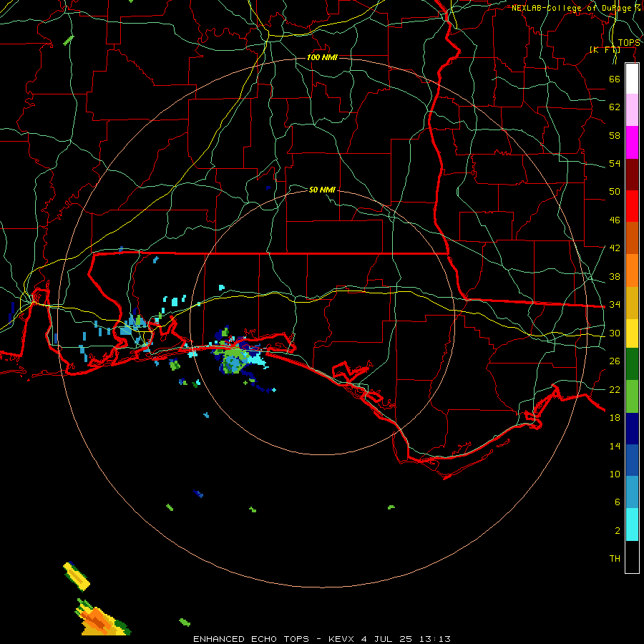This screenshot has width=644, height=644.
Task: Pick the gold legend swatch
Action: point(632,303)
